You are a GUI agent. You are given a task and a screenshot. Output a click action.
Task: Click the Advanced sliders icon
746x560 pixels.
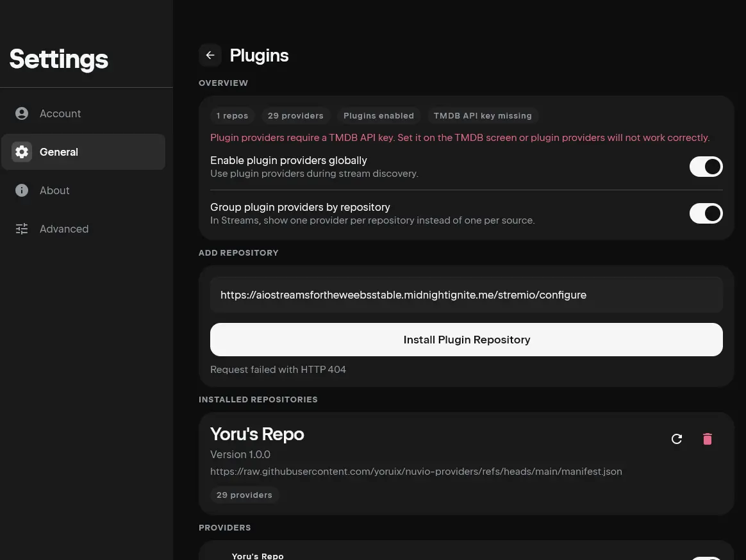[21, 229]
